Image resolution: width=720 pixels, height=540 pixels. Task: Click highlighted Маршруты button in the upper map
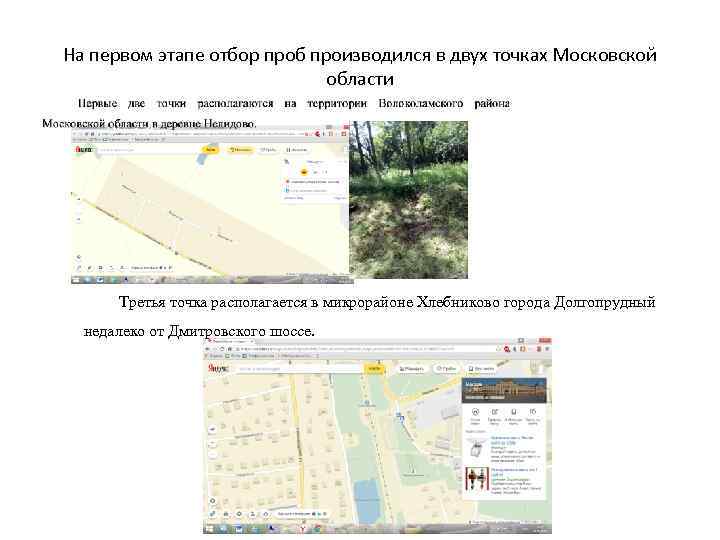(240, 150)
